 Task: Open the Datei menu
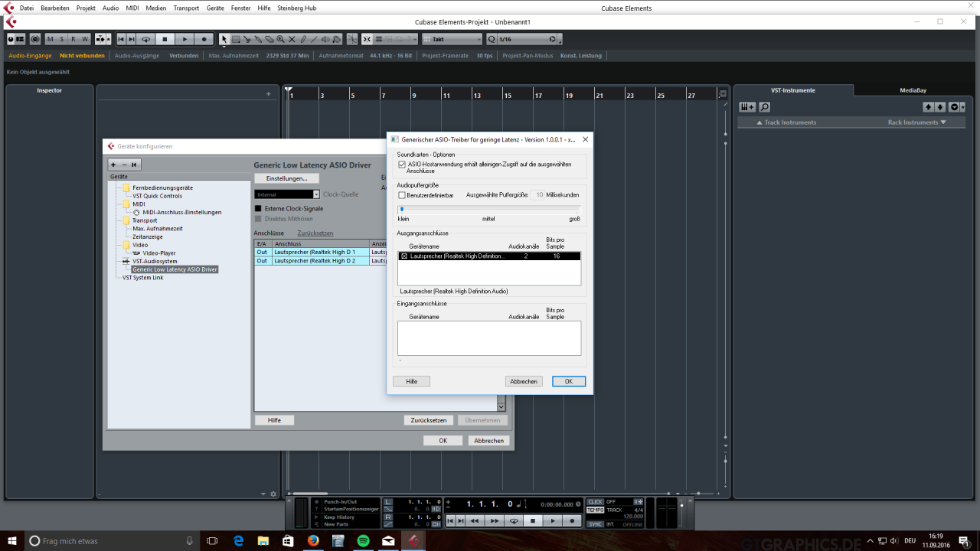[27, 8]
